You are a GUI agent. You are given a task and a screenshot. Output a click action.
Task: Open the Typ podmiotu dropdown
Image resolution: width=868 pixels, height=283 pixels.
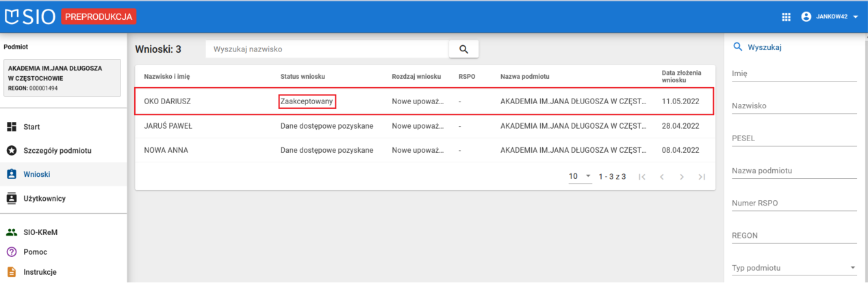(x=794, y=268)
